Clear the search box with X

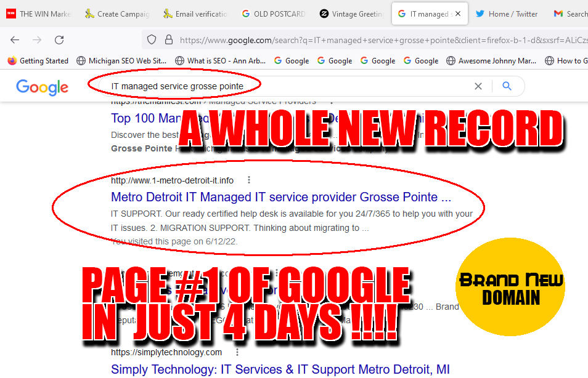[x=478, y=86]
